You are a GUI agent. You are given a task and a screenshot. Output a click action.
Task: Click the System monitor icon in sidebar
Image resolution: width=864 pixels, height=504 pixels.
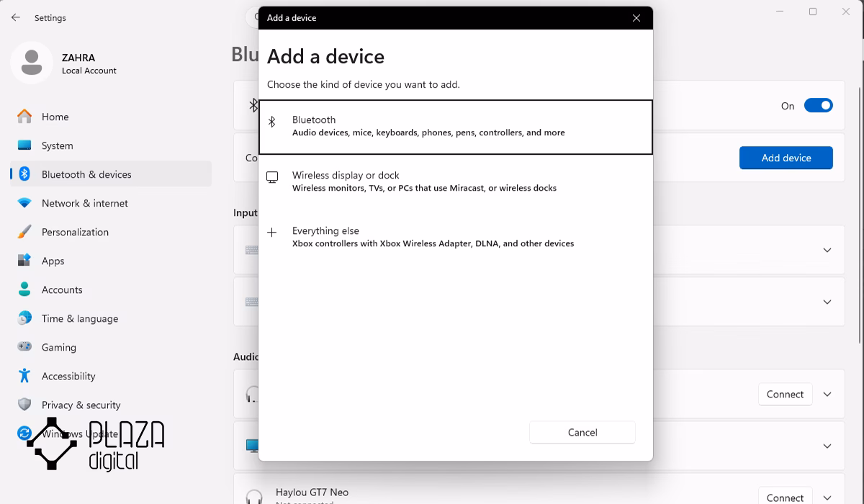click(x=24, y=145)
